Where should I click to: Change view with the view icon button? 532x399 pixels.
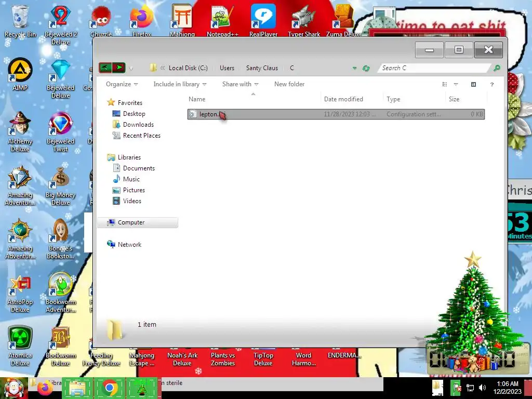click(445, 84)
